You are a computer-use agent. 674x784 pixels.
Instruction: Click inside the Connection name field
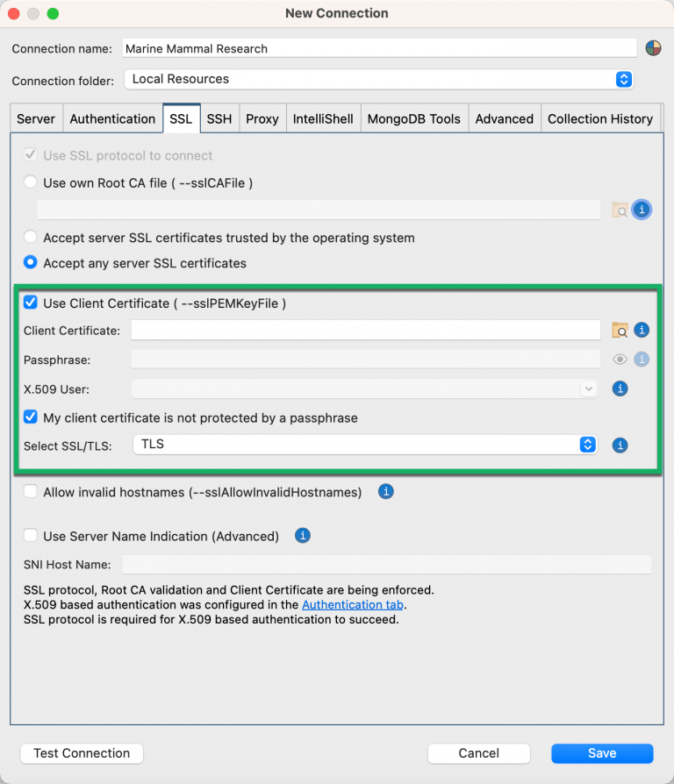(377, 48)
